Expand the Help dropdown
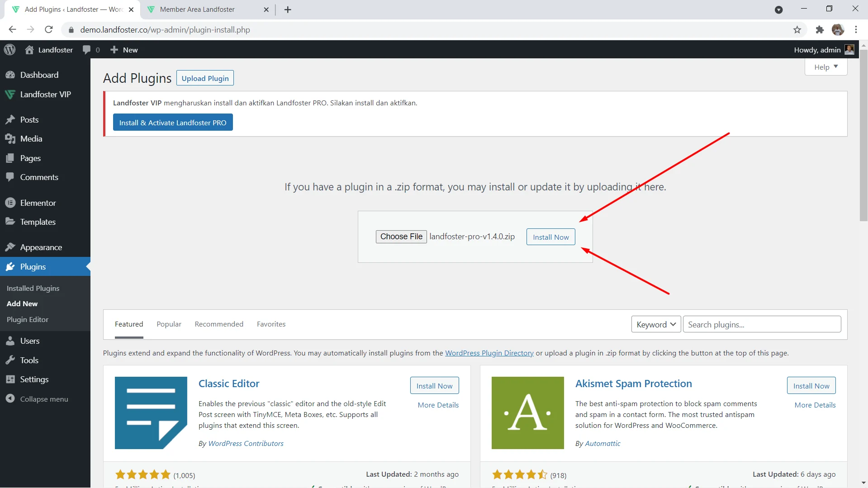This screenshot has height=488, width=868. coord(826,67)
